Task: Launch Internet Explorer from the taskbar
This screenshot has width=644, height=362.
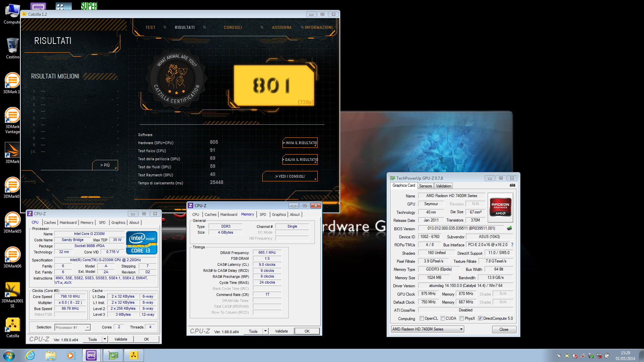Action: [x=30, y=355]
